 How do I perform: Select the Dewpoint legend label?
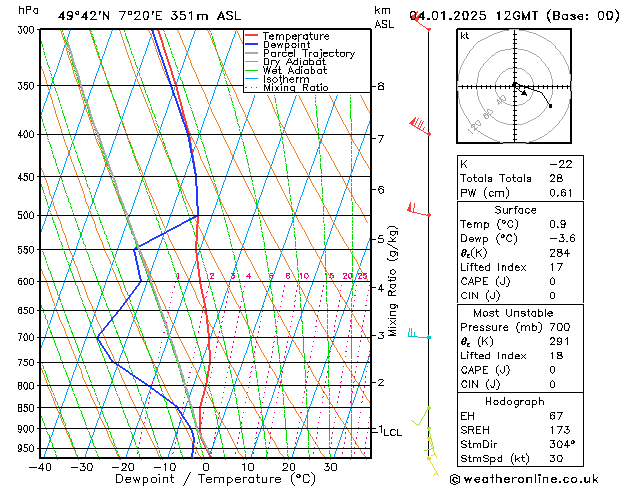coord(286,45)
